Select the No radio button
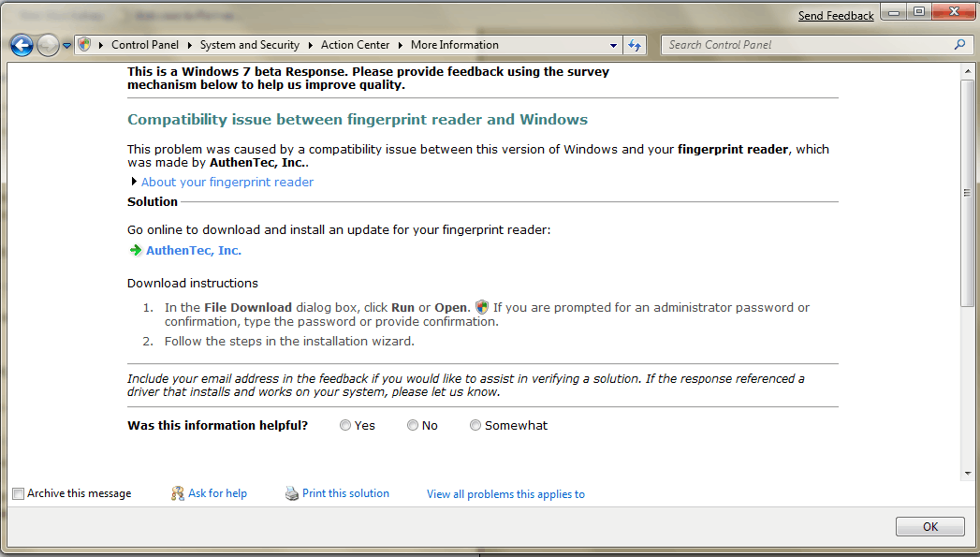The image size is (980, 557). [x=413, y=425]
